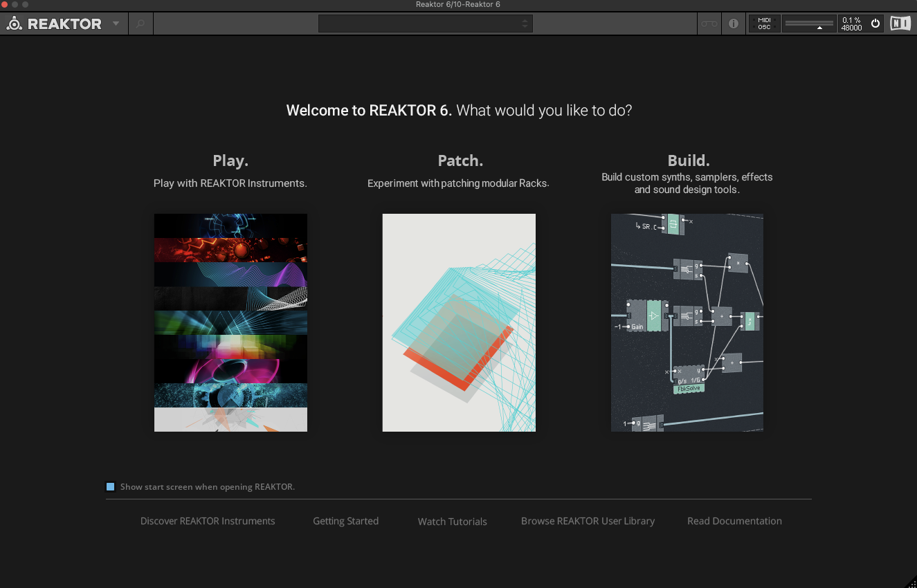917x588 pixels.
Task: Click the MIDI/OSC activity indicator
Action: (764, 23)
